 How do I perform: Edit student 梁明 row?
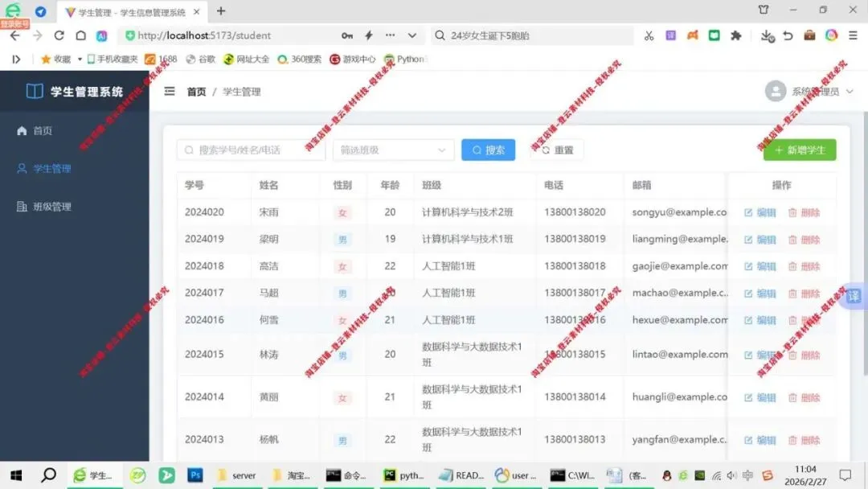pos(760,240)
